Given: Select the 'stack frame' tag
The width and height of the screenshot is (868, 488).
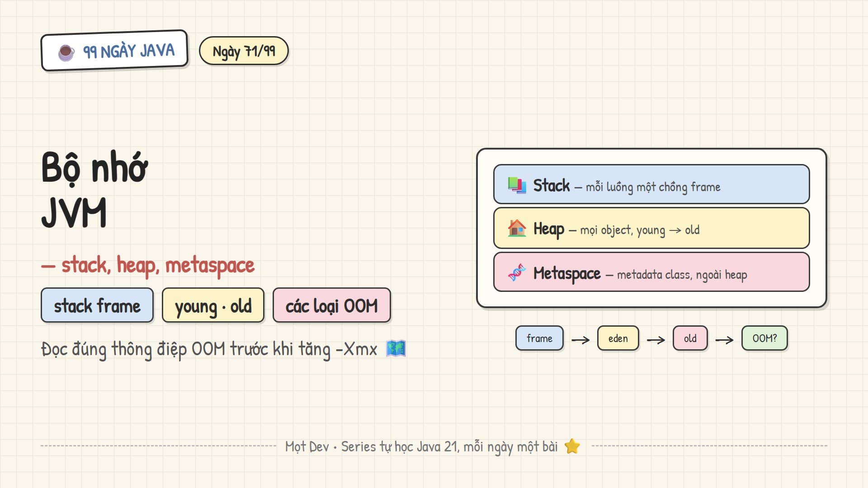Looking at the screenshot, I should pos(97,305).
